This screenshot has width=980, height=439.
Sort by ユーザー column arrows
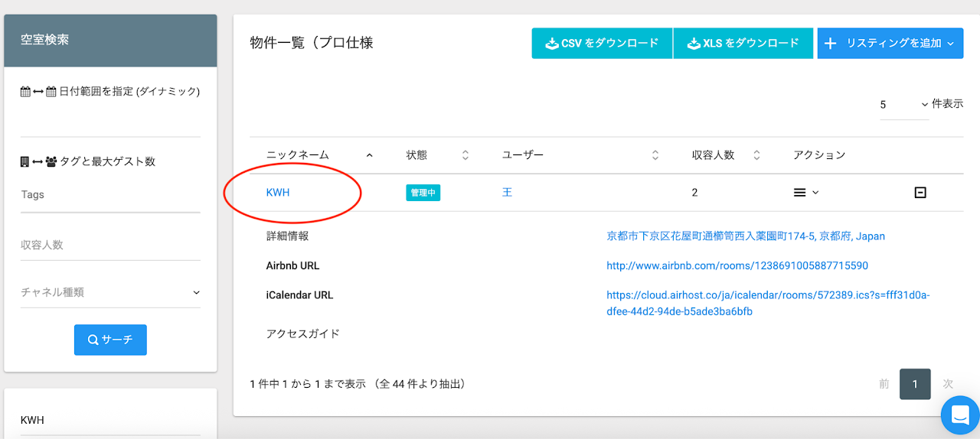coord(655,155)
